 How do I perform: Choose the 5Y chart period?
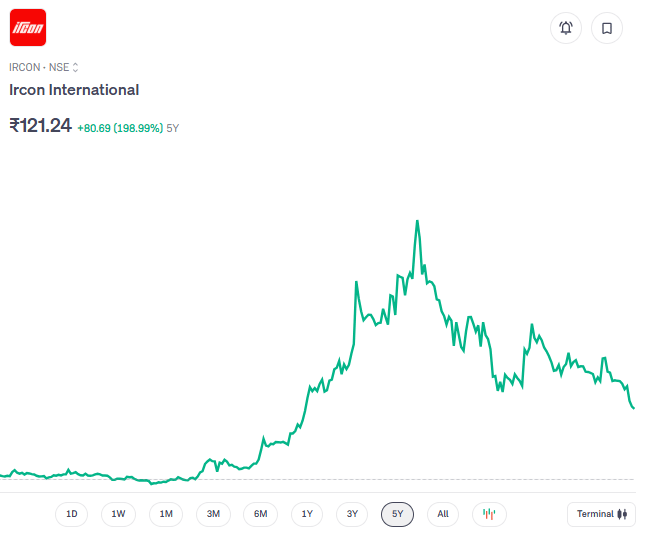(397, 514)
